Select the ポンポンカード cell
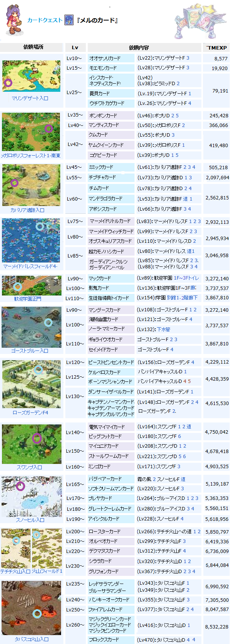Image resolution: width=230 pixels, height=644 pixels. click(x=111, y=116)
